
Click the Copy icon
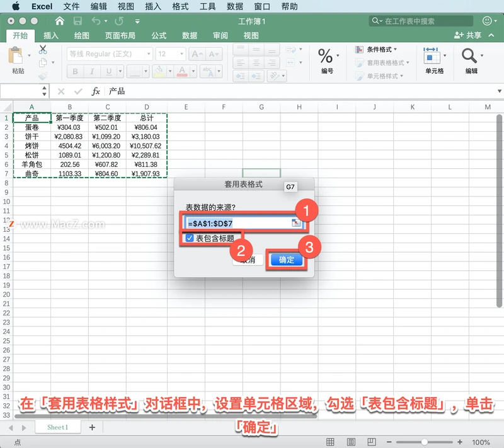(x=43, y=62)
